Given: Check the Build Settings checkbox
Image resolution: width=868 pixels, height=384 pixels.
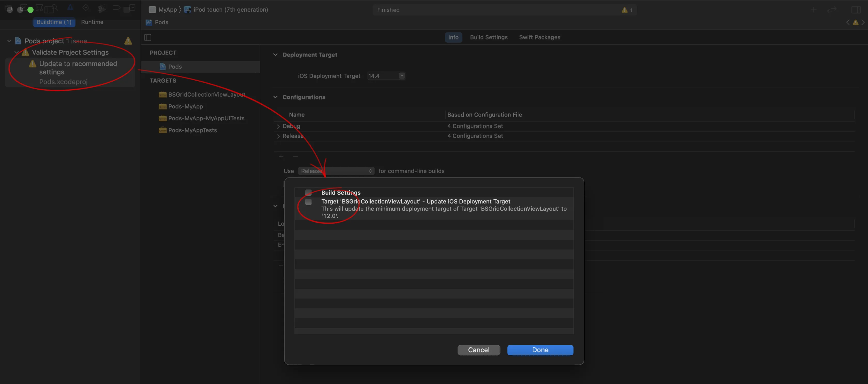Looking at the screenshot, I should [308, 192].
